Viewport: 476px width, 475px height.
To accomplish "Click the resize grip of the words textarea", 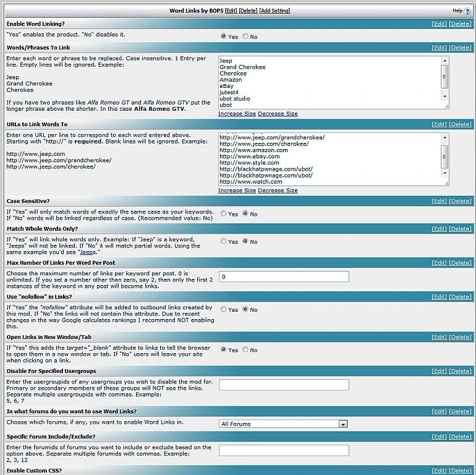I will point(446,106).
